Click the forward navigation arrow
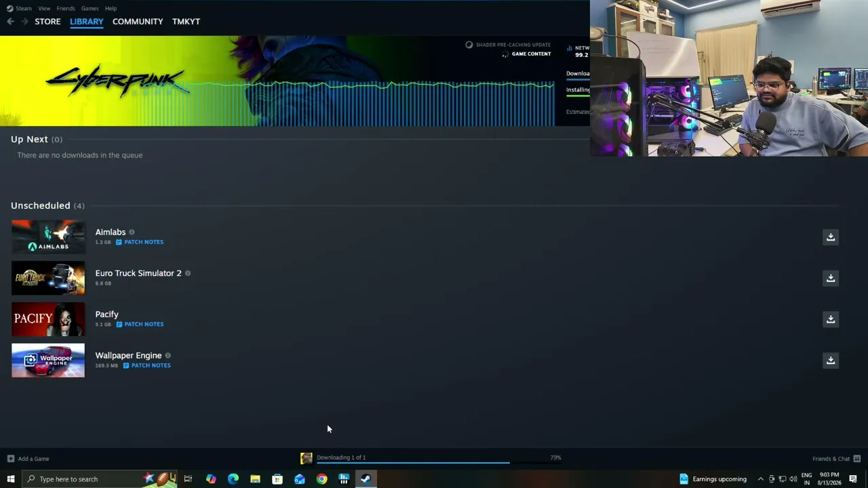This screenshot has height=488, width=868. click(x=24, y=22)
